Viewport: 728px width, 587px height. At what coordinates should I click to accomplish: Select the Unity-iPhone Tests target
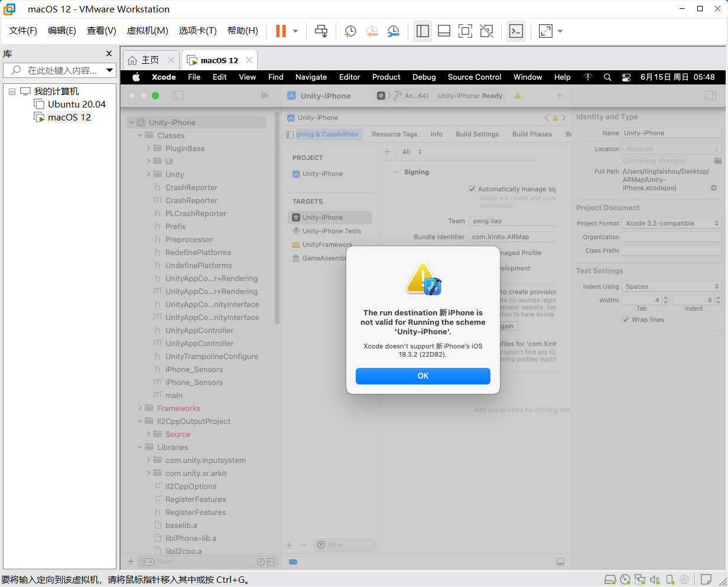(331, 231)
